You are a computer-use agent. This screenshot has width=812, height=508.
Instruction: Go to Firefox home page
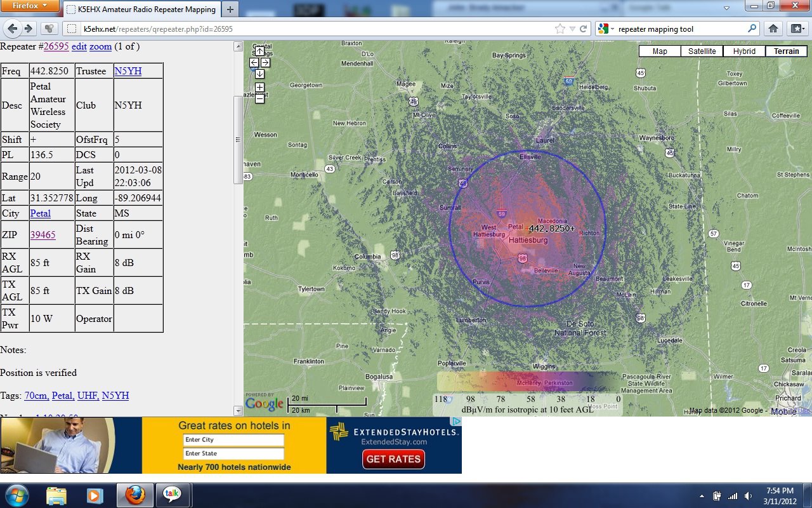tap(773, 29)
